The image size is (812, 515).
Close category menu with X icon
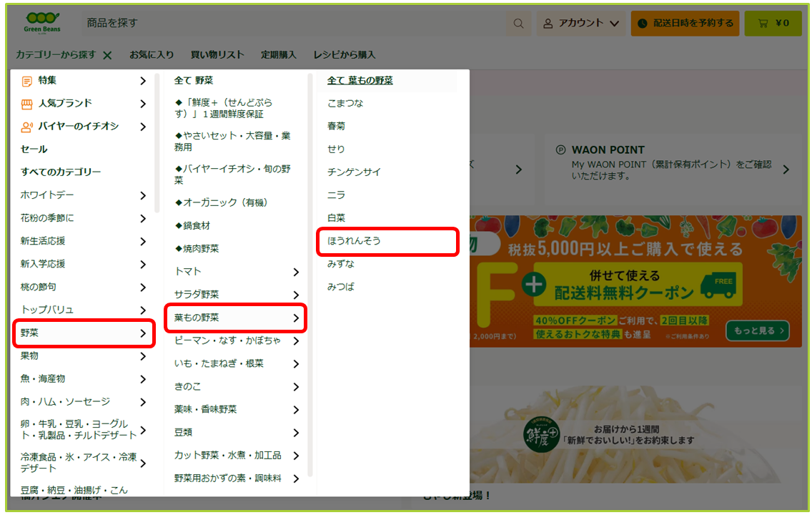coord(107,55)
